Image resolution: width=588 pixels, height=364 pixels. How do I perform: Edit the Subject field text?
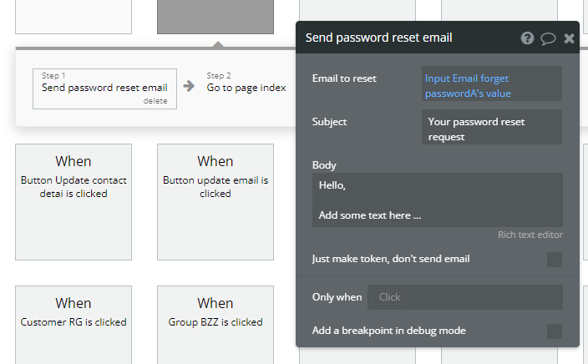[x=491, y=129]
